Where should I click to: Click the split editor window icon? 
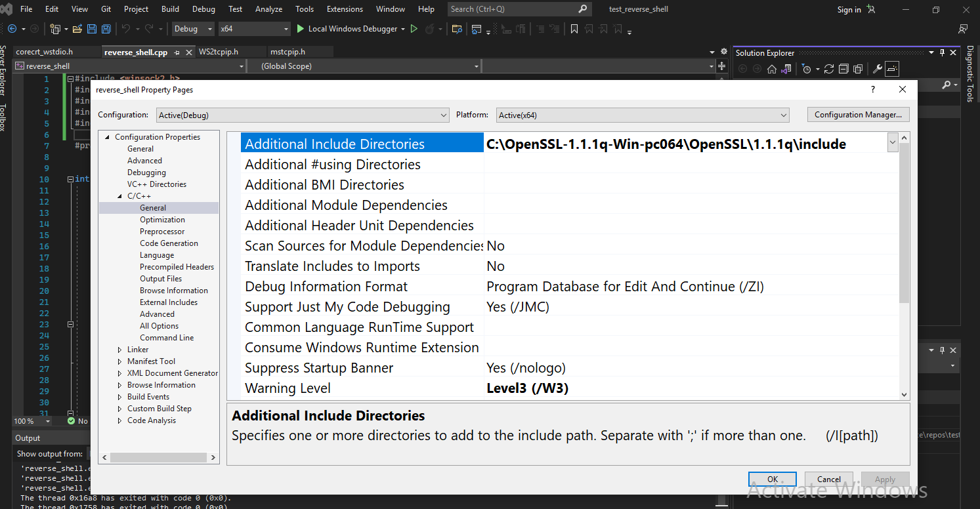pyautogui.click(x=722, y=66)
